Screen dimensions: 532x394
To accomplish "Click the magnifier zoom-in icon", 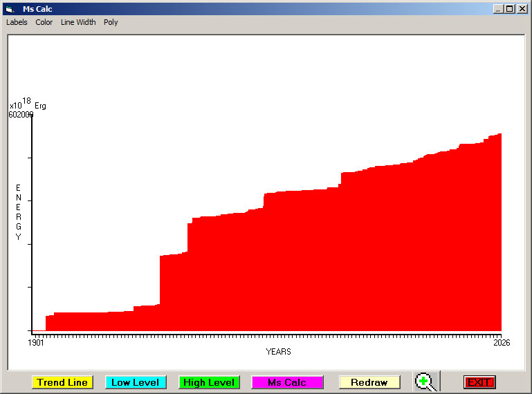I will click(x=425, y=382).
